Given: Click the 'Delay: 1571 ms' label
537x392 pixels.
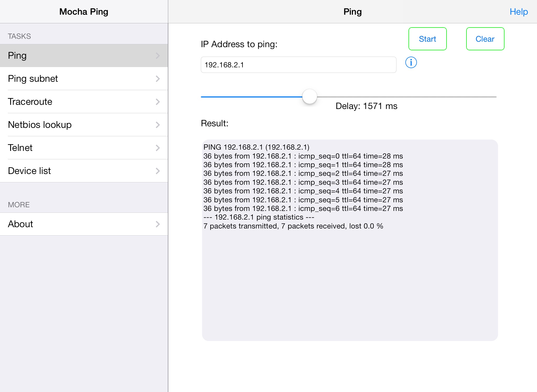Looking at the screenshot, I should pyautogui.click(x=366, y=106).
